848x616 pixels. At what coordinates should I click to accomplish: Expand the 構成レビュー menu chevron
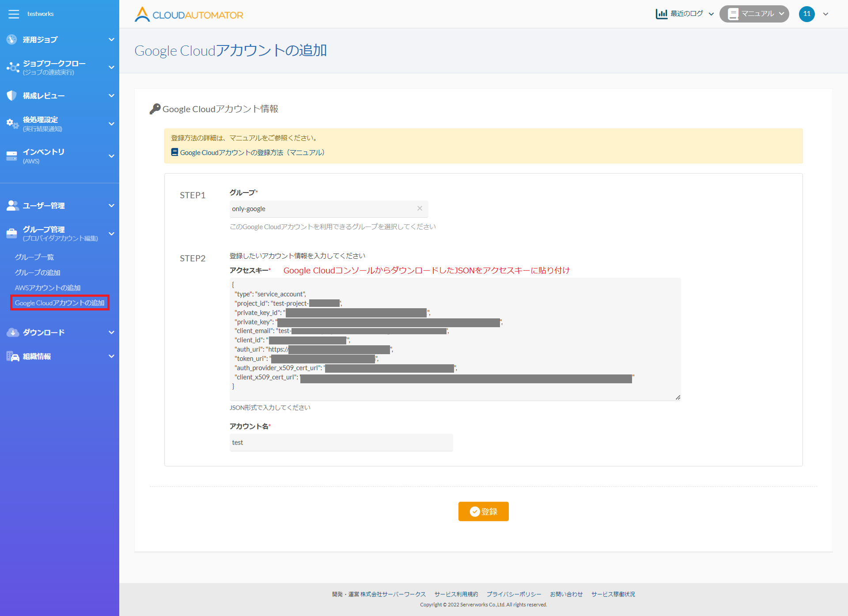pos(111,95)
